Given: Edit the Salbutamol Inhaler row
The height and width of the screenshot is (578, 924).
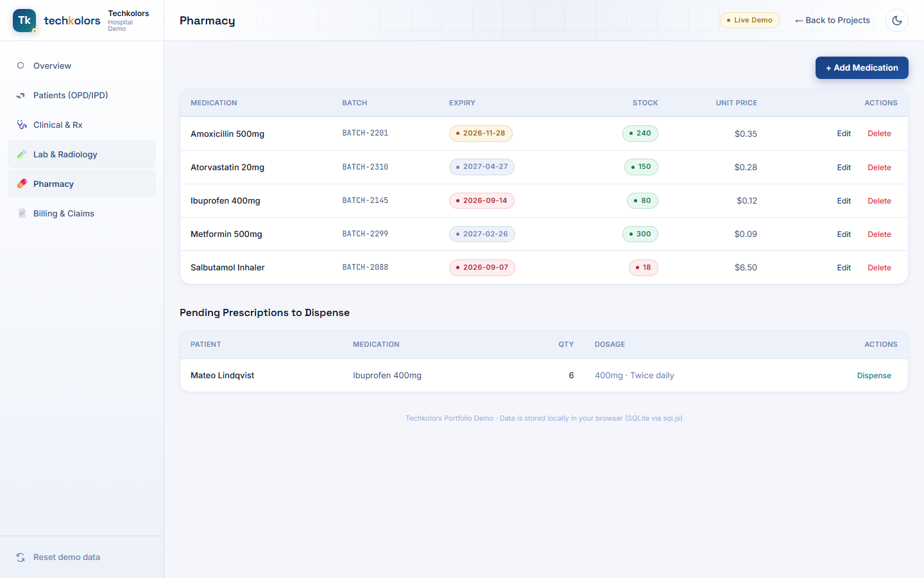Looking at the screenshot, I should (x=844, y=268).
